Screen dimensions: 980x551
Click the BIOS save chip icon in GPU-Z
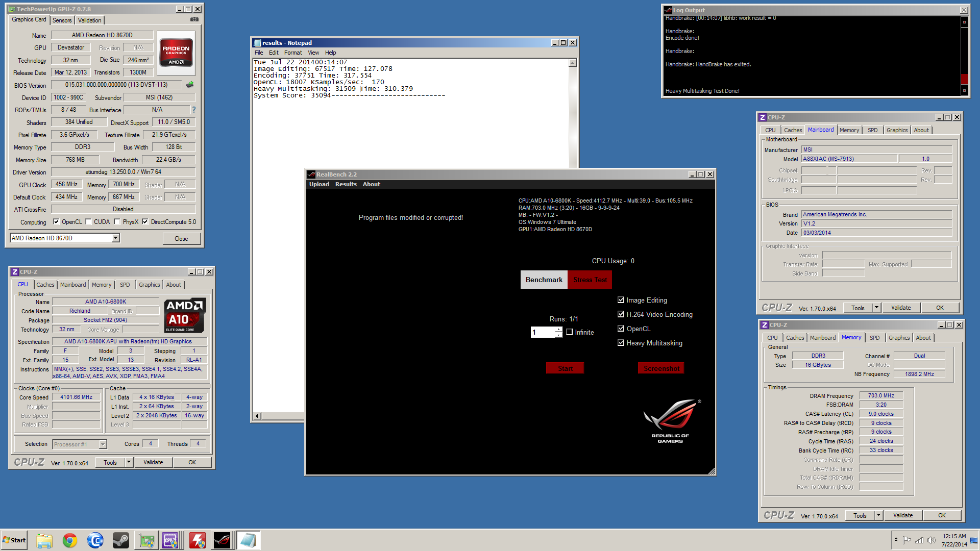coord(190,85)
